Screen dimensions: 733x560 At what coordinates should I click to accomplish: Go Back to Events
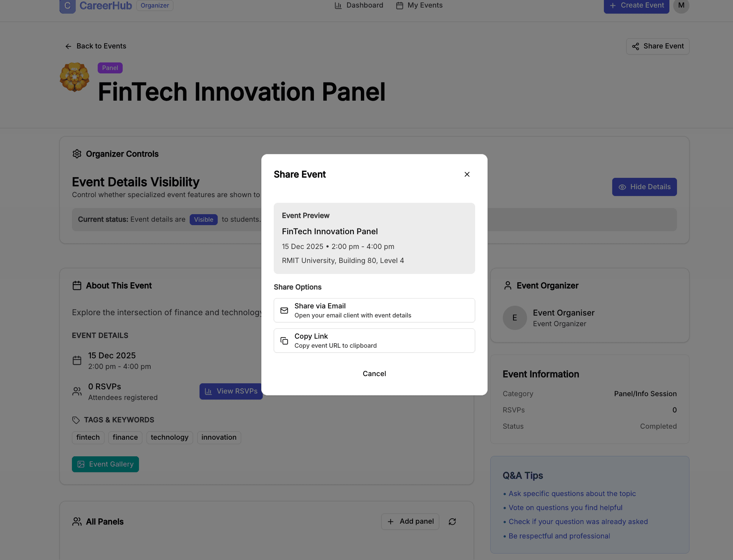[x=96, y=46]
